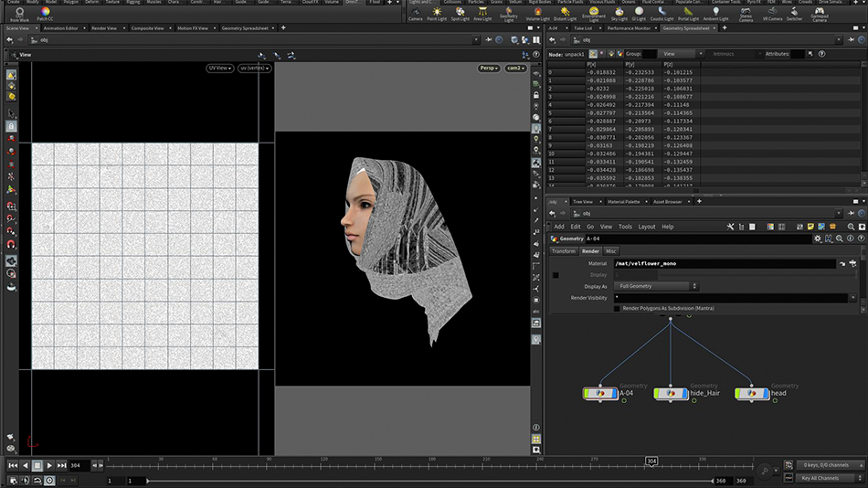Toggle the real-time playback button below the transport controls
868x488 pixels.
(50, 481)
